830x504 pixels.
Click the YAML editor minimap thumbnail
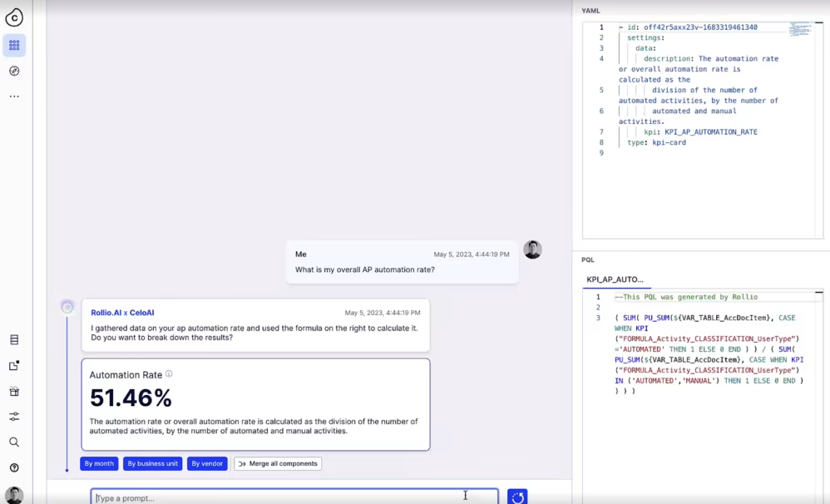point(800,30)
